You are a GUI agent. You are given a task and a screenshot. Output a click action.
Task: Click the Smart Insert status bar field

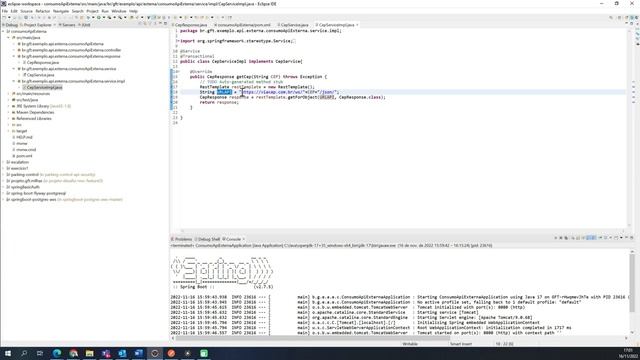461,344
